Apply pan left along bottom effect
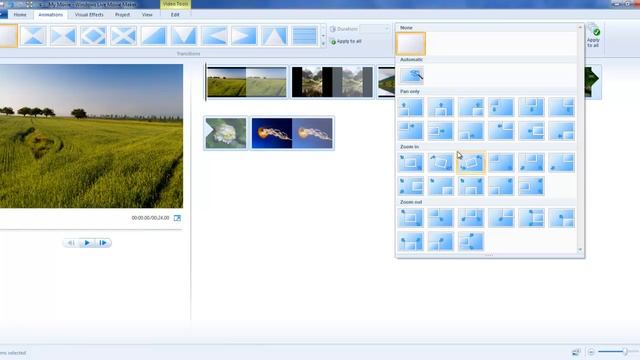This screenshot has width=640, height=360. (x=562, y=131)
